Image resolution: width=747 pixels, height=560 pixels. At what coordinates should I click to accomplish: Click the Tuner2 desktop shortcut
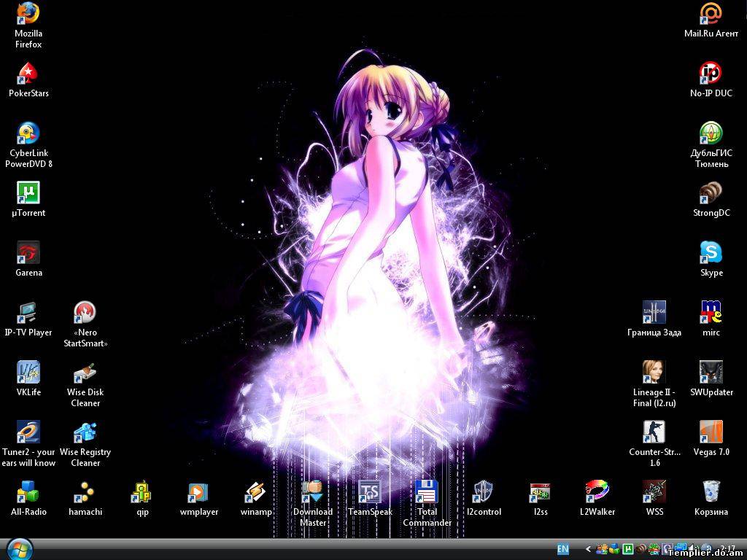[28, 432]
